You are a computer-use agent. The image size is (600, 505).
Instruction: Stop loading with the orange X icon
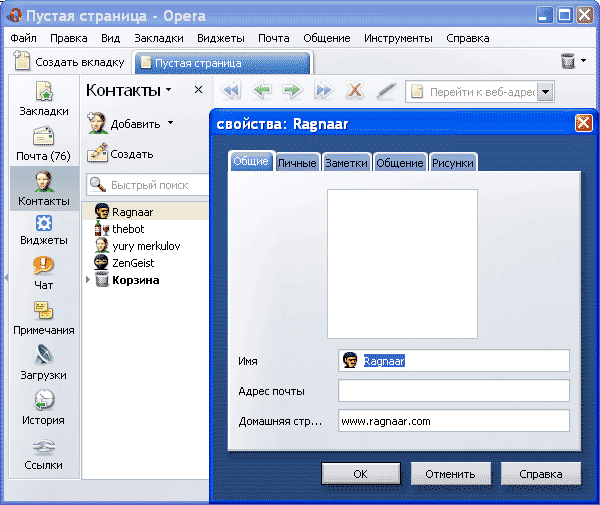pos(355,90)
